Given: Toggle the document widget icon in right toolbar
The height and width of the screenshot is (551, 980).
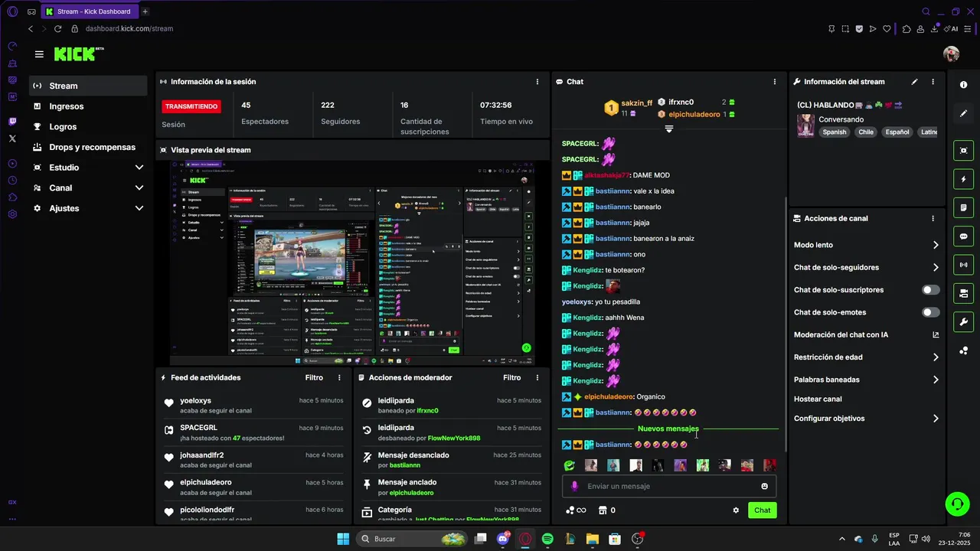Looking at the screenshot, I should pyautogui.click(x=963, y=207).
